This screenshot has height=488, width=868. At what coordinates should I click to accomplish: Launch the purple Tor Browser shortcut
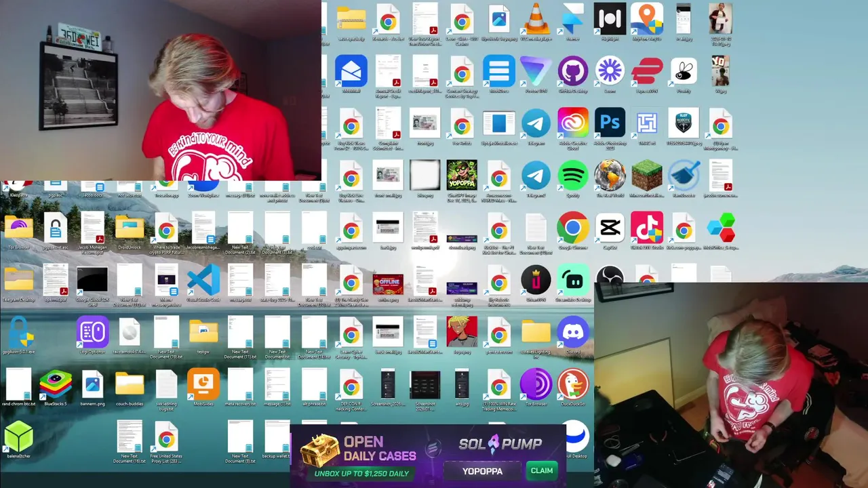536,385
